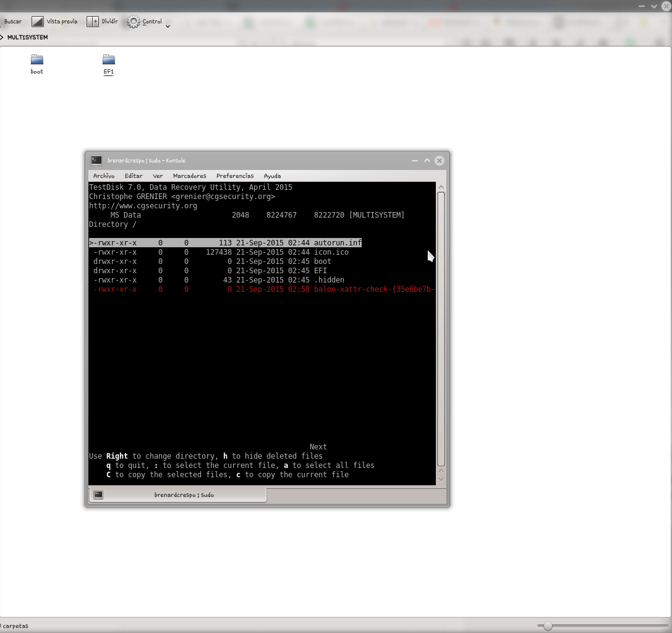Open the Editar menu in Konsole
Screen dimensions: 672x633
pos(134,176)
